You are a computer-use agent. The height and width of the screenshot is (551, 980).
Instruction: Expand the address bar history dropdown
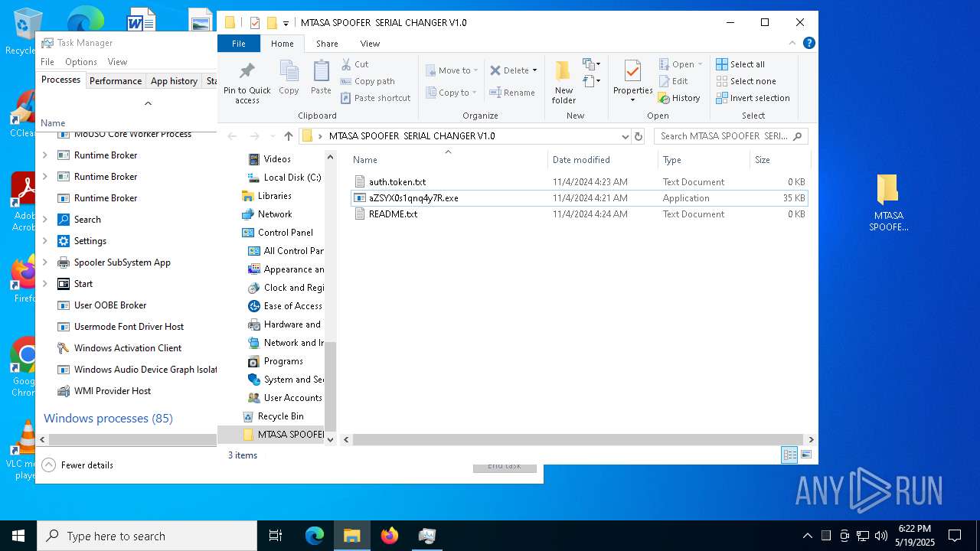click(626, 136)
